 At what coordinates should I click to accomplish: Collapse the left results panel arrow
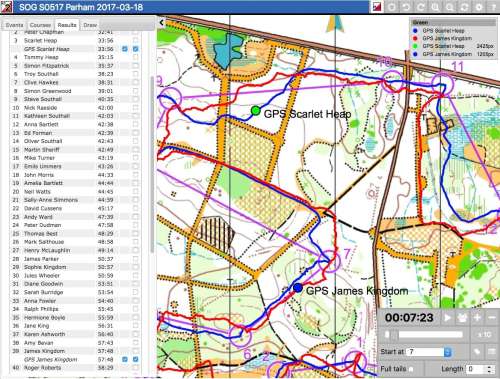pyautogui.click(x=161, y=23)
